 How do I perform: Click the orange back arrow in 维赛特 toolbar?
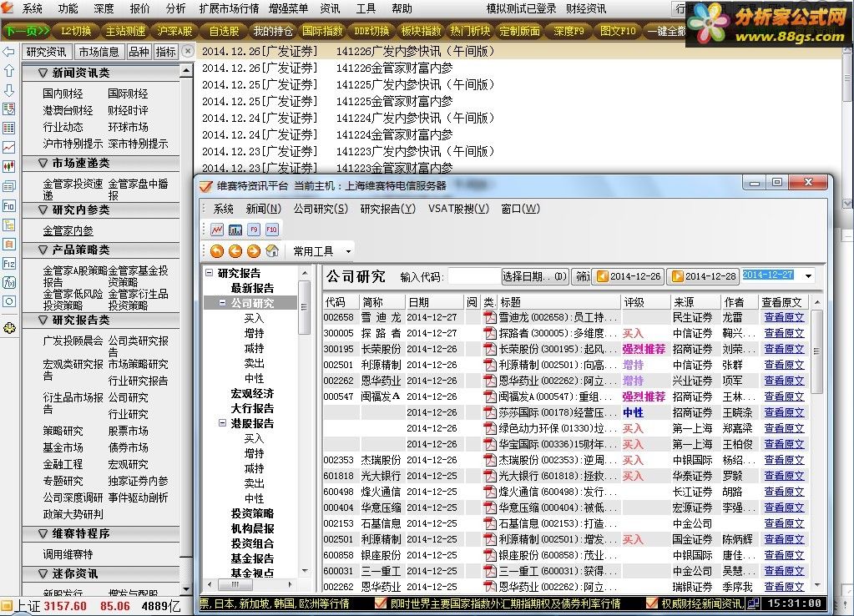(x=235, y=251)
